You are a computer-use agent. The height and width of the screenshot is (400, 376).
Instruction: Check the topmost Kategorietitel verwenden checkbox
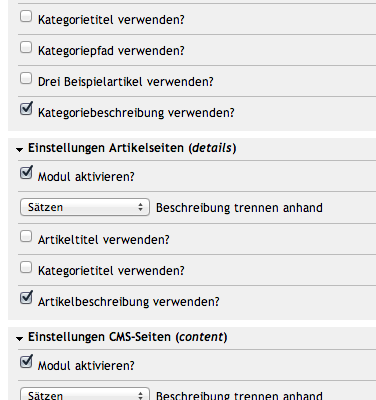26,16
